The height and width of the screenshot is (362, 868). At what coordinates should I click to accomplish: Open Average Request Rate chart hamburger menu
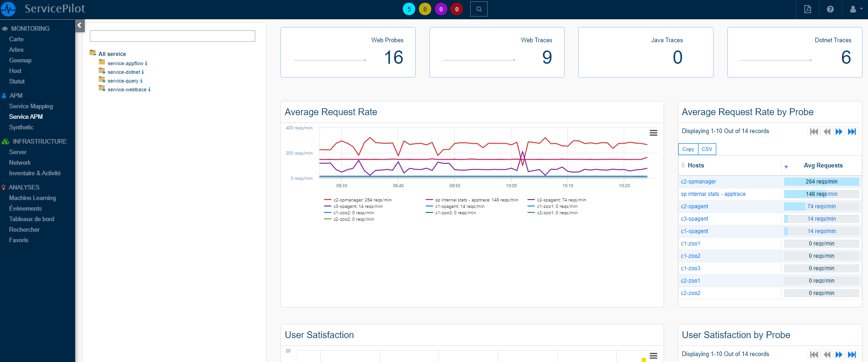(x=654, y=133)
